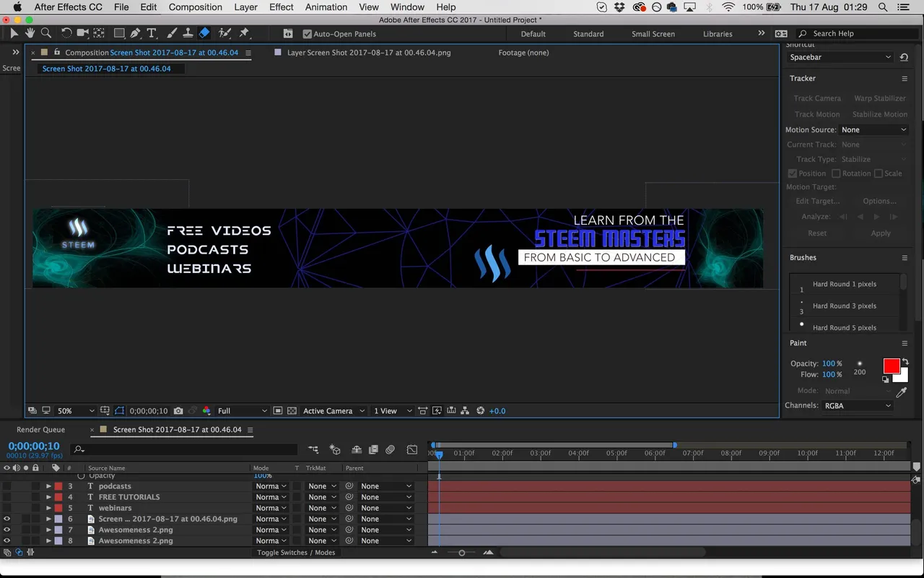924x578 pixels.
Task: Select the Roto Brush tool
Action: pos(225,33)
